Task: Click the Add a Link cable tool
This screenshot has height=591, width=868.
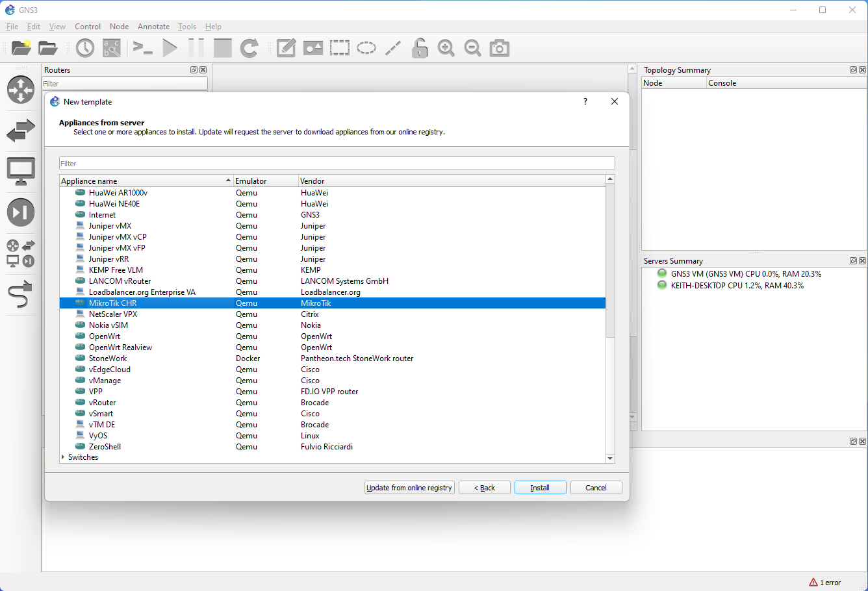Action: 21,295
